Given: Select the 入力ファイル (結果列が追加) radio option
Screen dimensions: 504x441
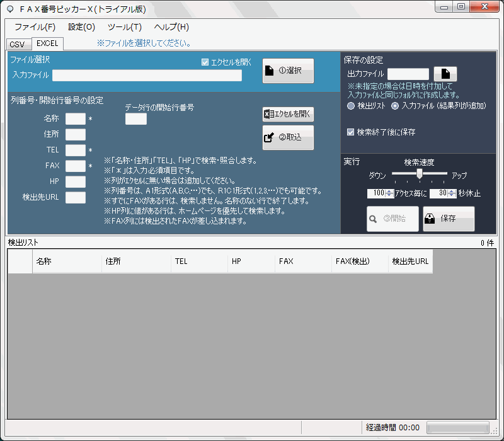Looking at the screenshot, I should click(396, 106).
